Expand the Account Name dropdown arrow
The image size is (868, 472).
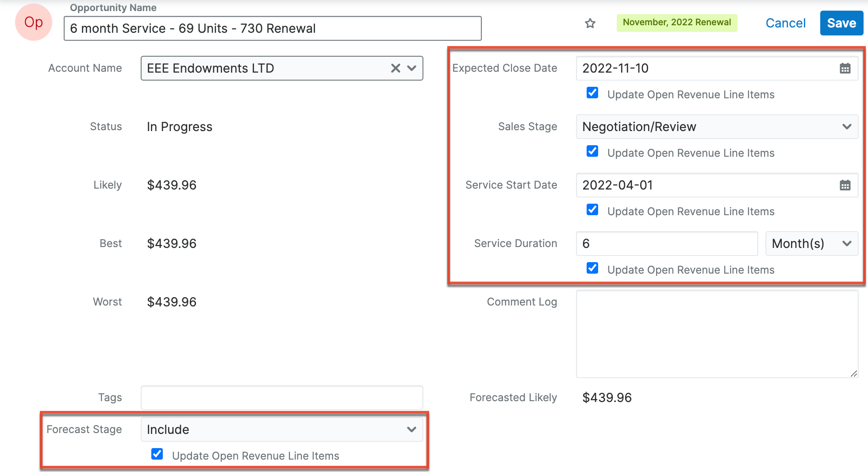[x=412, y=68]
